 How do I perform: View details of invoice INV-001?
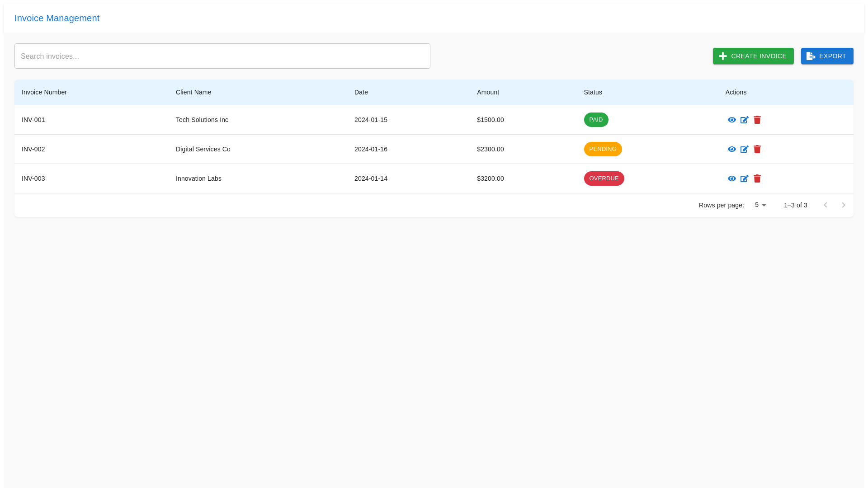coord(732,120)
